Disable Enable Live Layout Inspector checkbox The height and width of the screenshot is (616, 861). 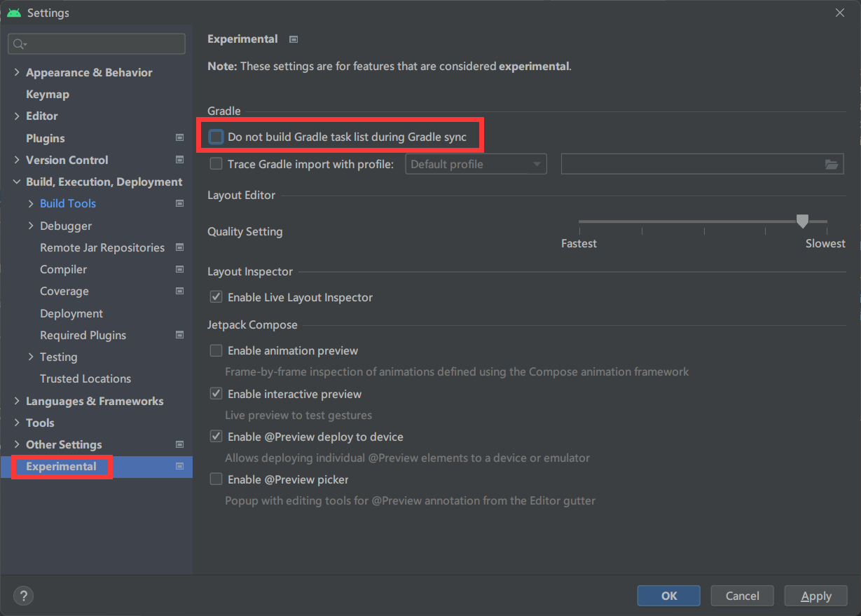[x=216, y=297]
